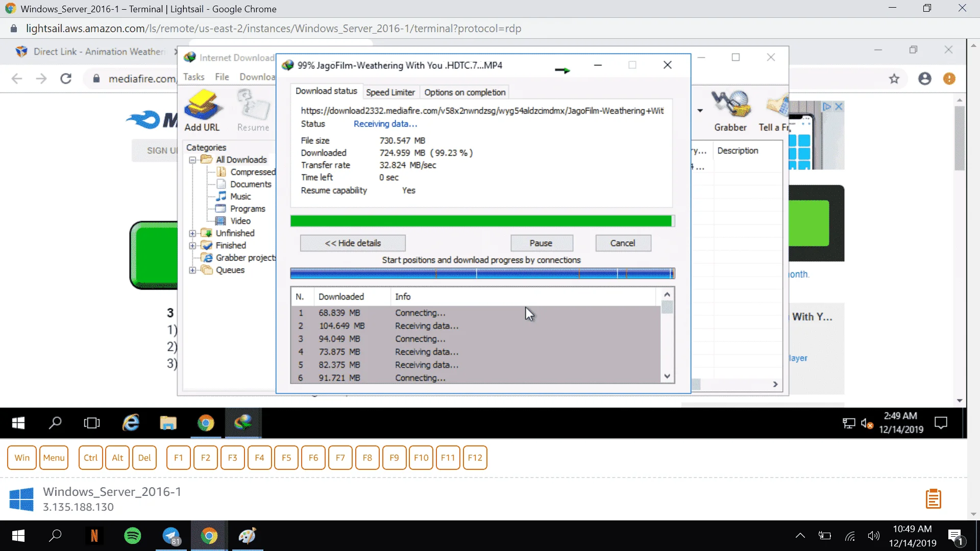
Task: Open Spotify from the host taskbar
Action: pyautogui.click(x=133, y=536)
